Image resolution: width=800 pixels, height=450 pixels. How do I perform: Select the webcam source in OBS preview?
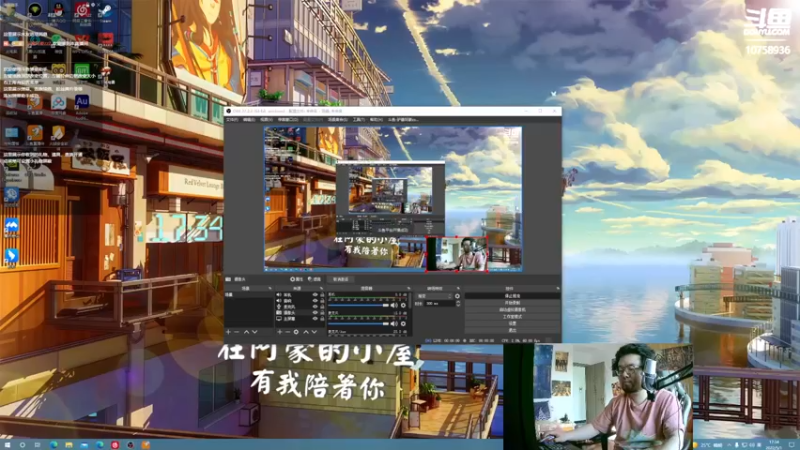pyautogui.click(x=457, y=254)
